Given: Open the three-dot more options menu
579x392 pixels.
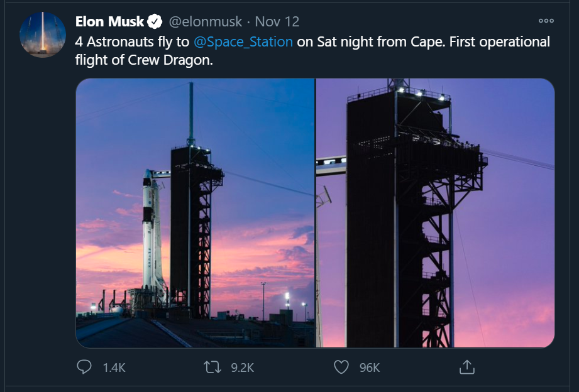Looking at the screenshot, I should pos(546,21).
